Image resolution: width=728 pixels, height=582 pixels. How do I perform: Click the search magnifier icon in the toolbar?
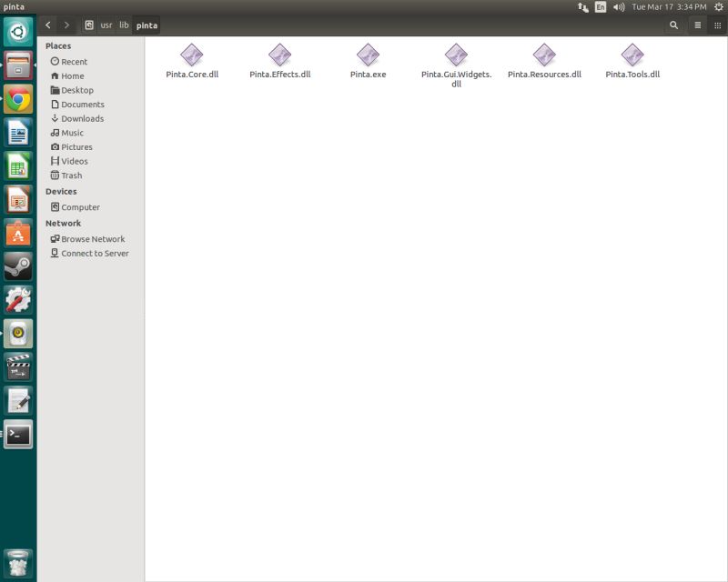[673, 25]
